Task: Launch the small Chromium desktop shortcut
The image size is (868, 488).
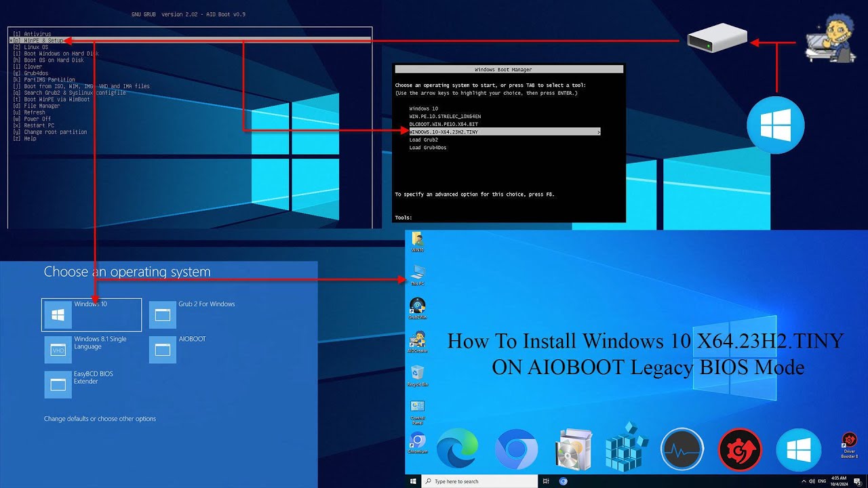Action: tap(417, 443)
